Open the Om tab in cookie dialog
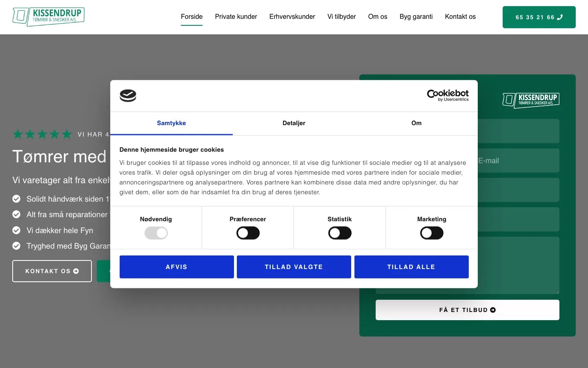588x368 pixels. tap(416, 123)
